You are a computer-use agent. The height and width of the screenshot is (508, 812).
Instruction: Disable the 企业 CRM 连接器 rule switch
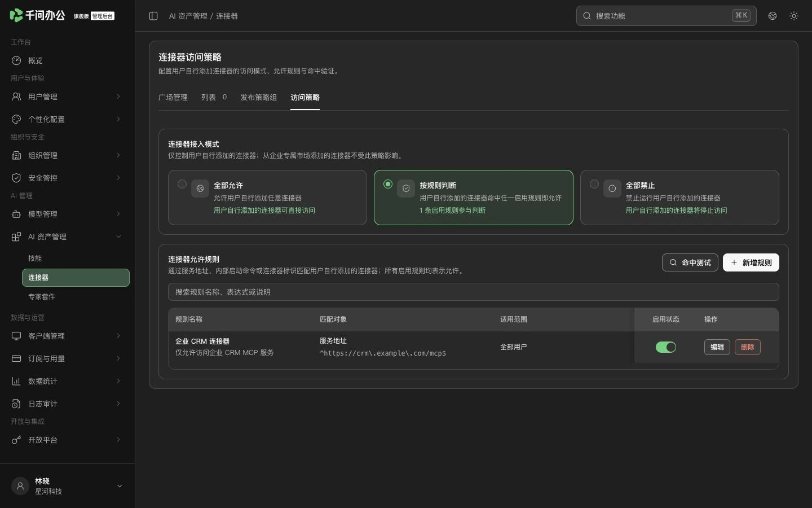666,347
